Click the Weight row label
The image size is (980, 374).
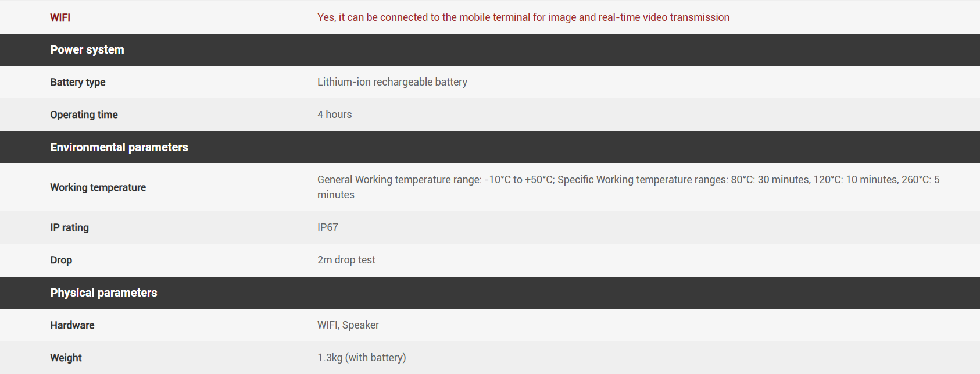pos(66,358)
